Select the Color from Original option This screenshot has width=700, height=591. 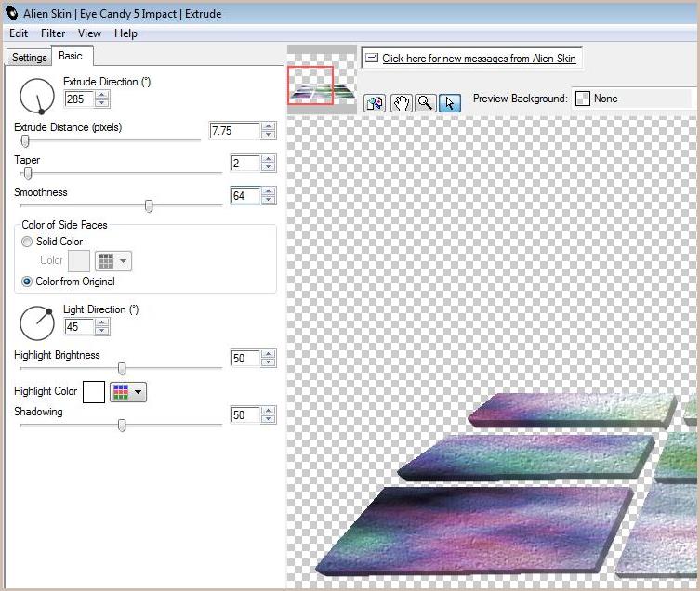tap(27, 282)
